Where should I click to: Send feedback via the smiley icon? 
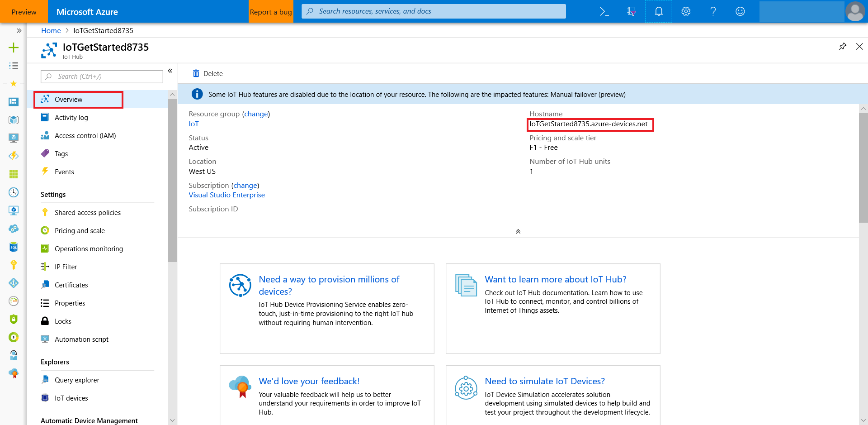[740, 11]
